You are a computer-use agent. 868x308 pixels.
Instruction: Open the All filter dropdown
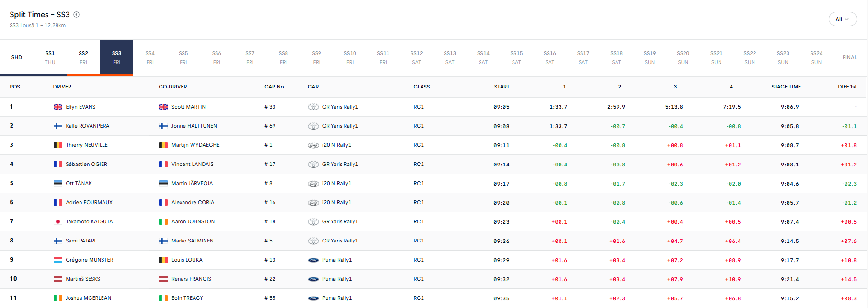[x=843, y=19]
